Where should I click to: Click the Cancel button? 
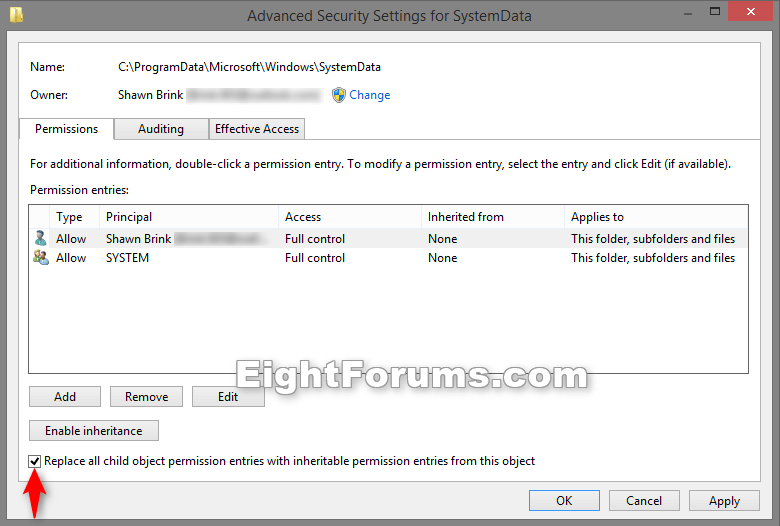click(644, 501)
